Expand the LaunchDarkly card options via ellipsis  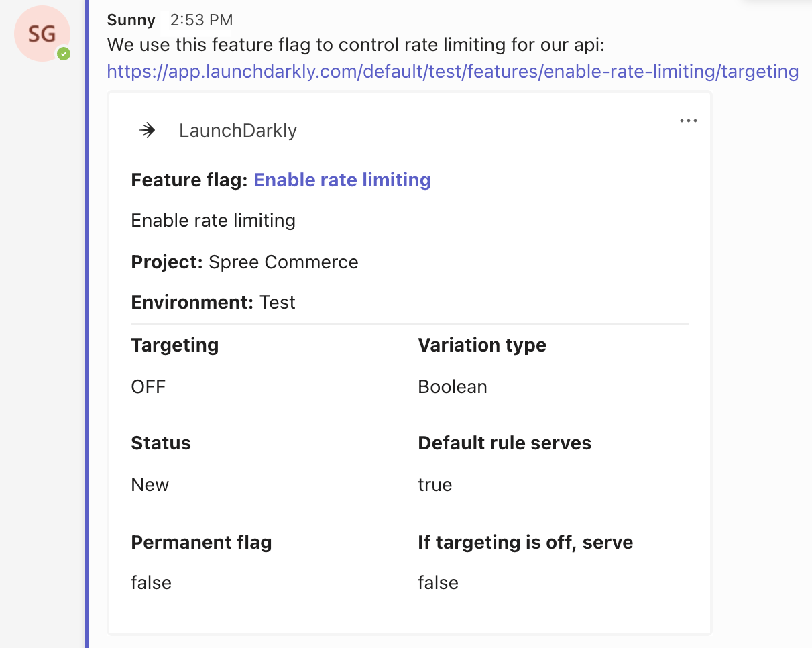(688, 121)
